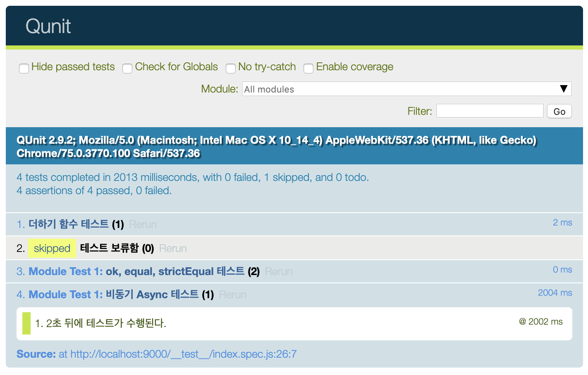Rerun test 1 더하기 함수 테스트
This screenshot has width=588, height=375.
click(143, 224)
